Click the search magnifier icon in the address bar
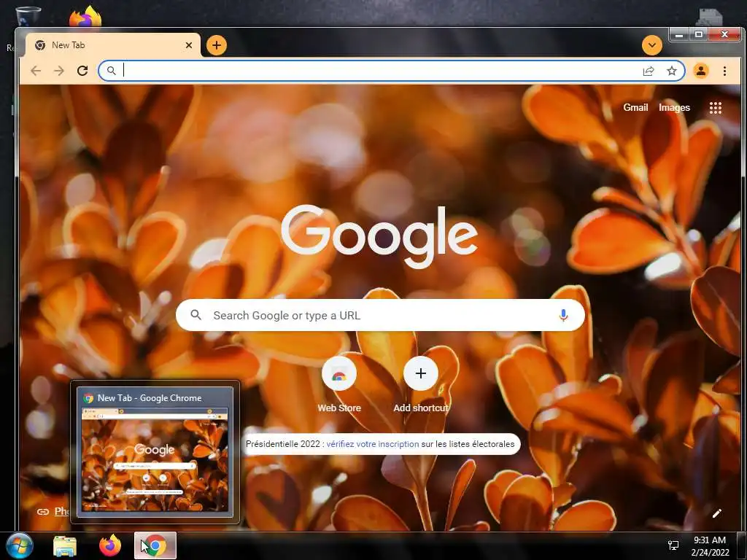 (111, 71)
